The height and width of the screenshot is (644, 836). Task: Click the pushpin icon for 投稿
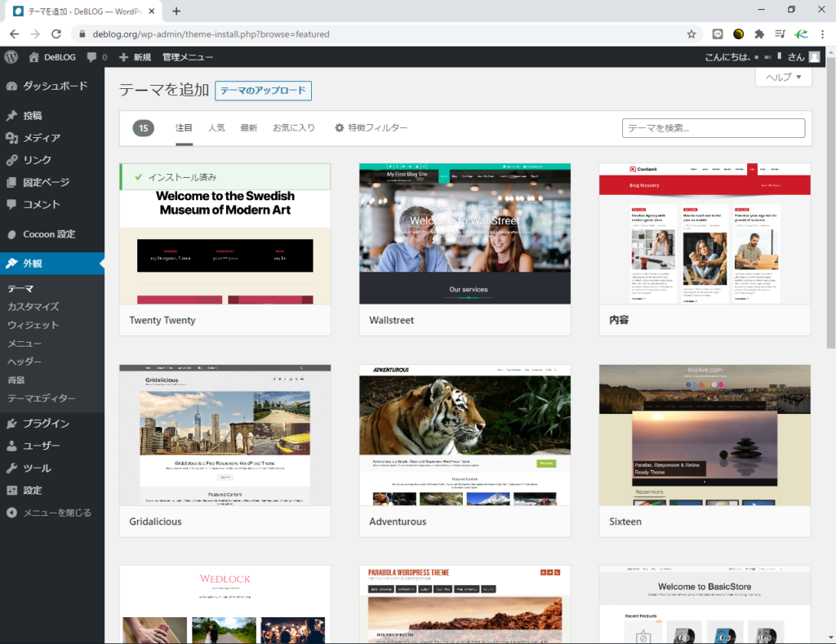(11, 116)
